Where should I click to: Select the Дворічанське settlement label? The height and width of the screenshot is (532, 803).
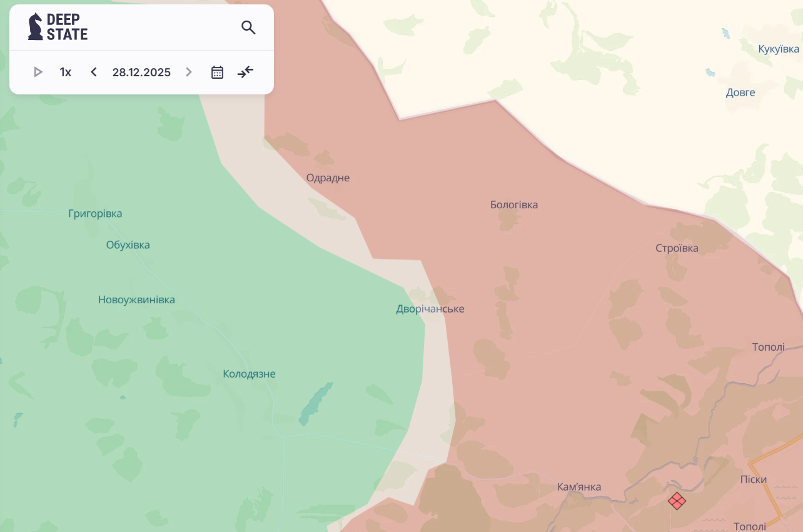[430, 309]
